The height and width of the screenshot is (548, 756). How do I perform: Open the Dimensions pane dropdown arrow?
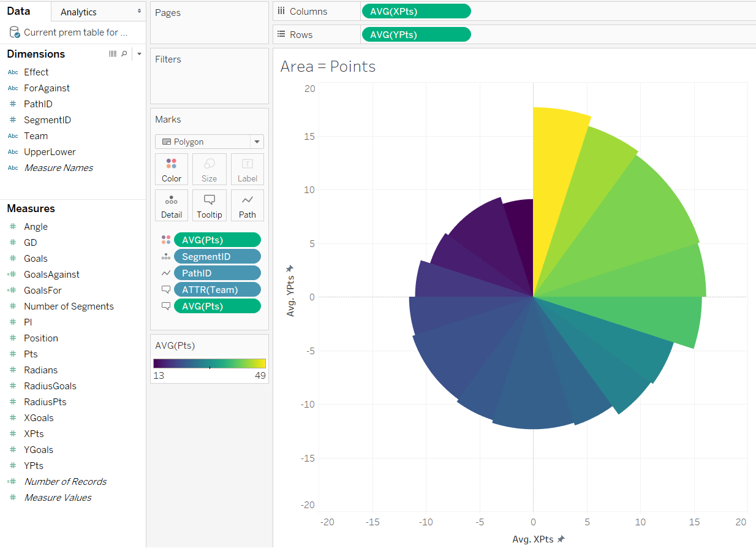[139, 54]
